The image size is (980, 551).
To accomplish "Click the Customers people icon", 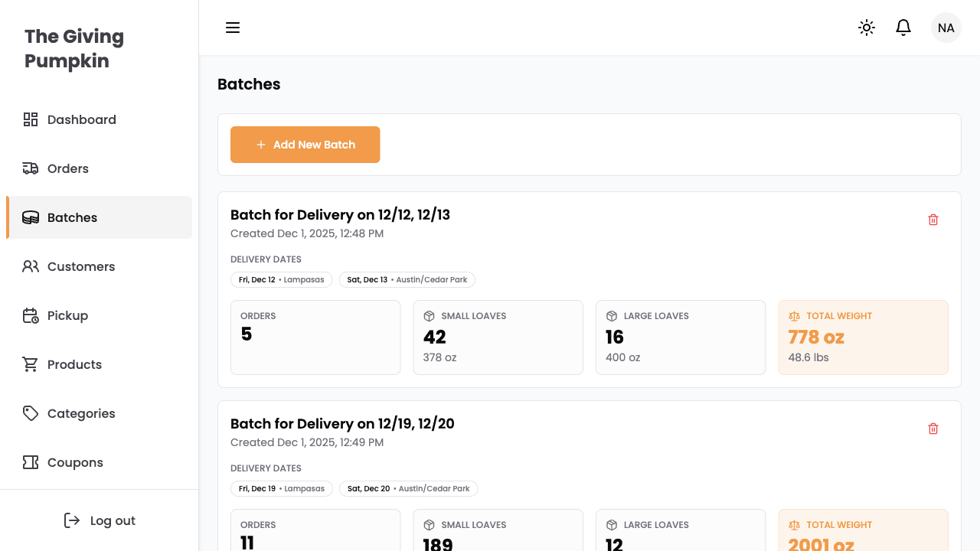I will coord(30,266).
